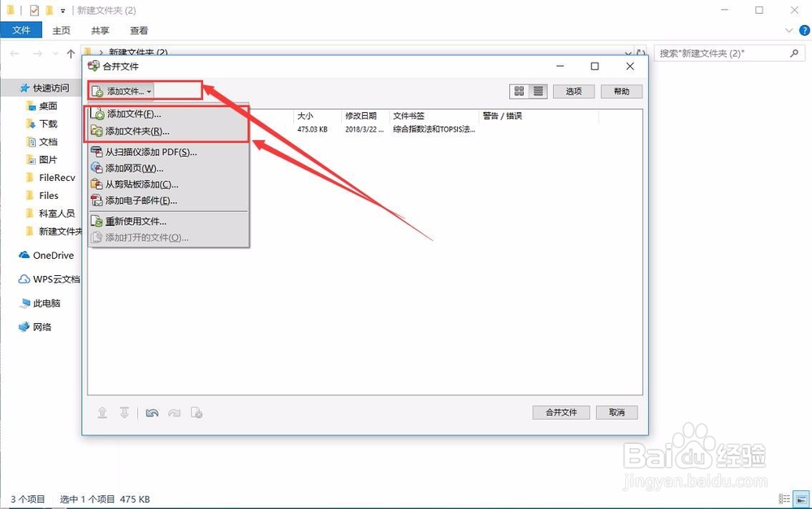Sort by 修改日期 column header
This screenshot has width=812, height=509.
[365, 116]
